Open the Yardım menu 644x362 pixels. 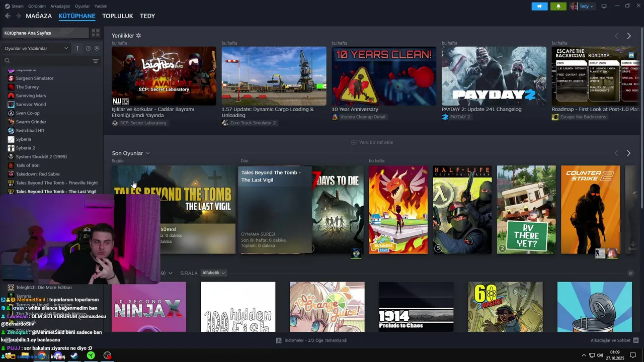pos(101,6)
